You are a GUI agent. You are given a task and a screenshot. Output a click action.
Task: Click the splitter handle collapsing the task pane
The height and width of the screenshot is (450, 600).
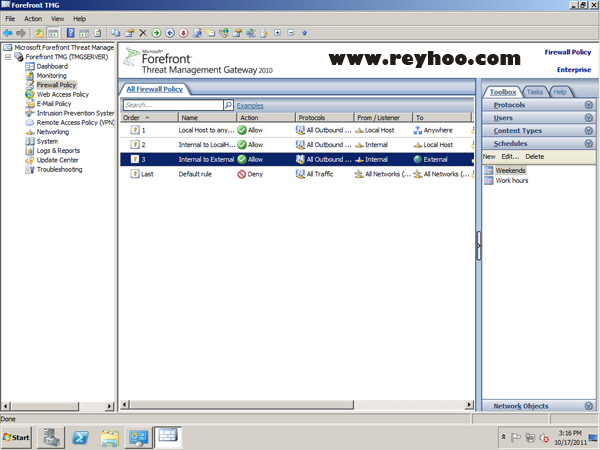click(x=479, y=246)
